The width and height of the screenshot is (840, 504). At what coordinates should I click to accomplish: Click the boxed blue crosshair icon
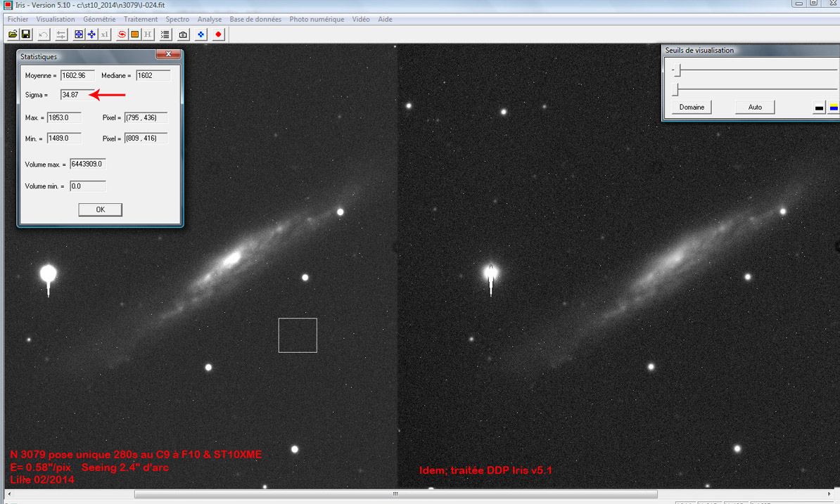click(x=79, y=34)
